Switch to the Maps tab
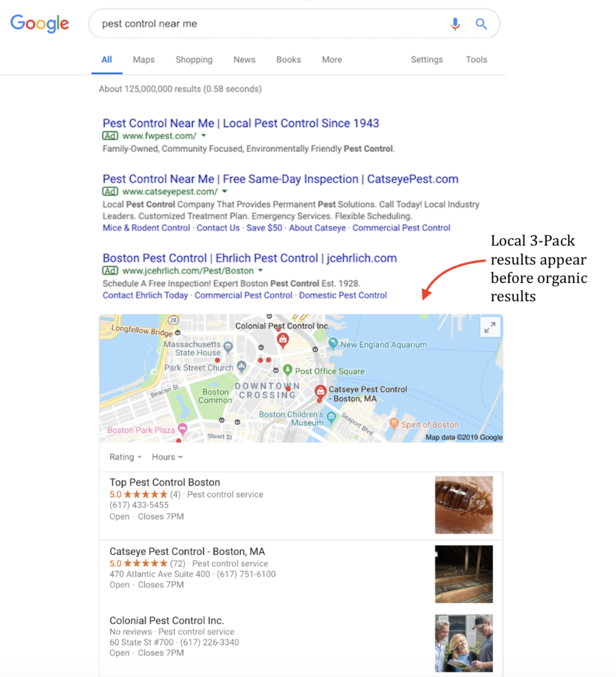 coord(144,60)
